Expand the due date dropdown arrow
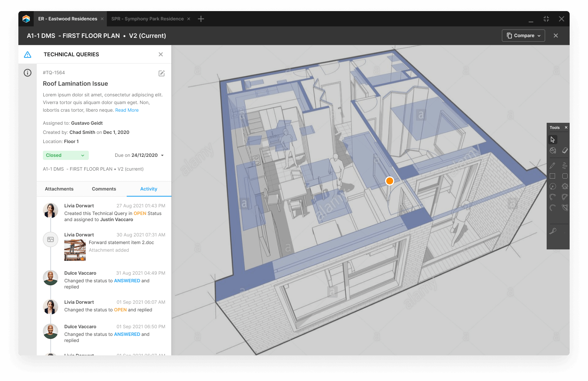Image resolution: width=588 pixels, height=381 pixels. coord(162,155)
